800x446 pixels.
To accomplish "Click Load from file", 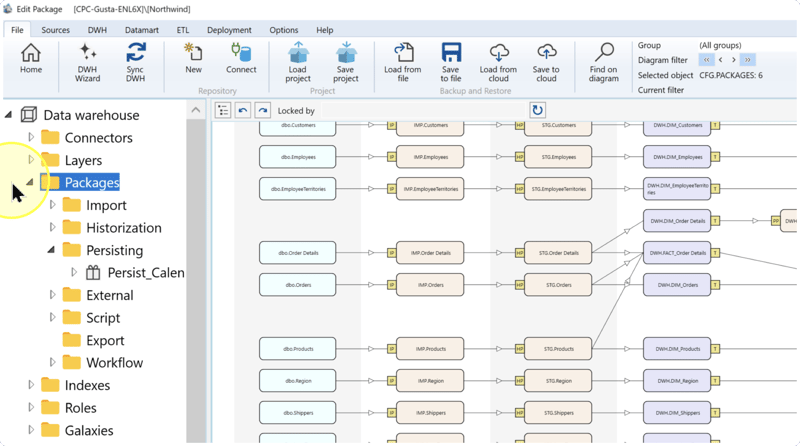I will point(403,63).
